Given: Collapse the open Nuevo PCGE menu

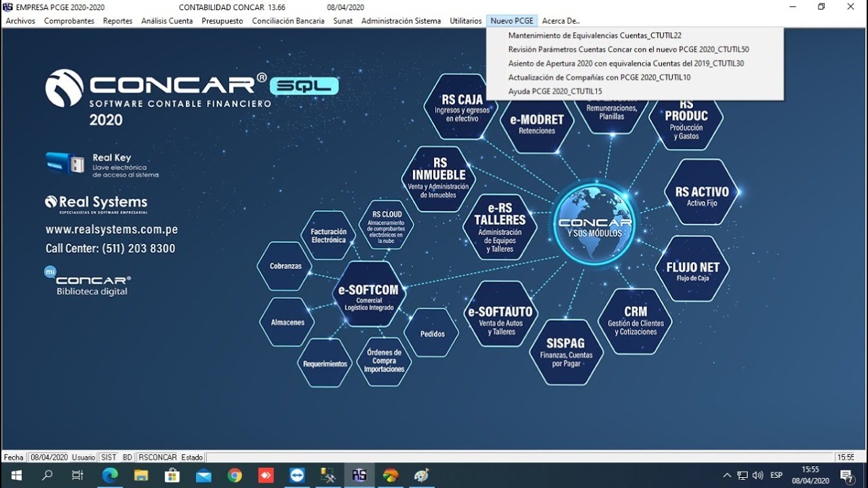Looking at the screenshot, I should click(512, 21).
